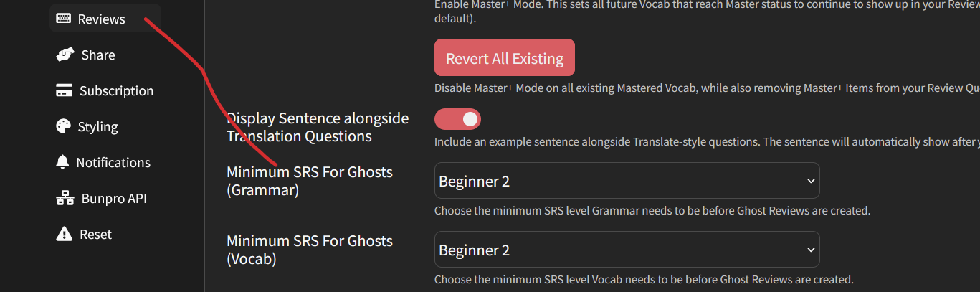This screenshot has width=980, height=292.
Task: Click the warning triangle Reset icon
Action: coord(65,234)
